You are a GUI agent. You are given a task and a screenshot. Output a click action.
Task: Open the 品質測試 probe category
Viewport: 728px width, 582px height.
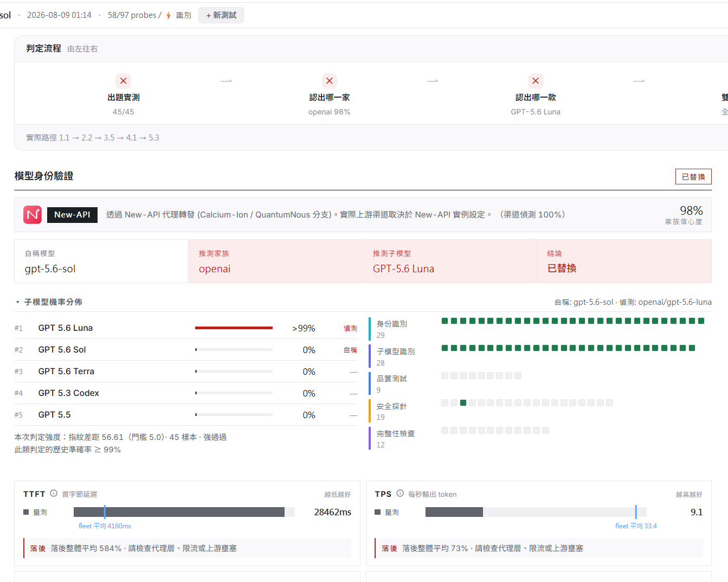pyautogui.click(x=392, y=379)
